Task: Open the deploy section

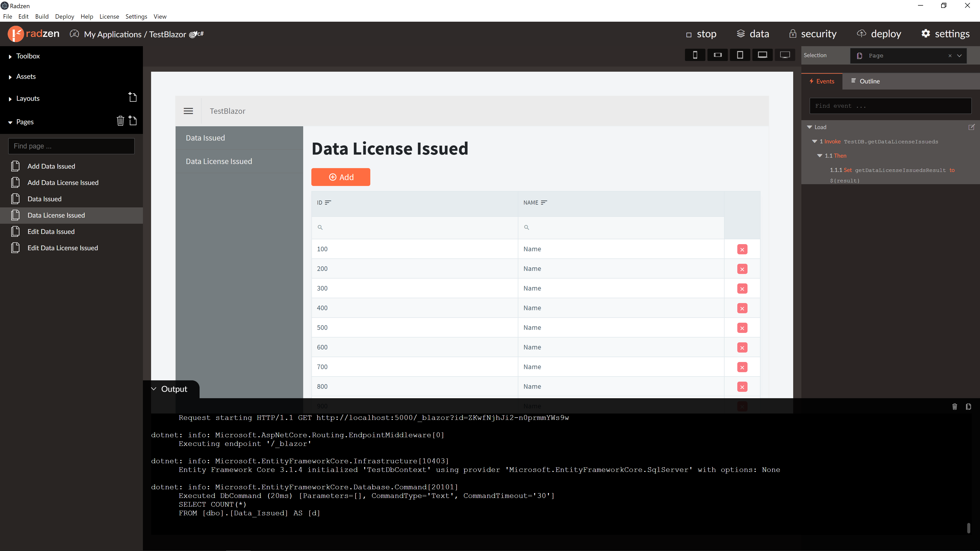Action: pos(879,34)
